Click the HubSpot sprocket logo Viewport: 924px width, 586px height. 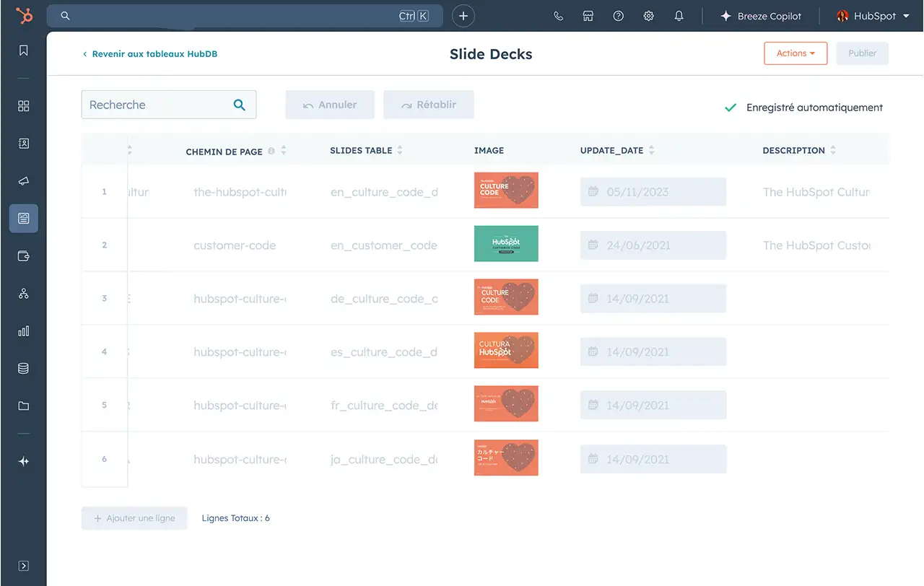24,16
